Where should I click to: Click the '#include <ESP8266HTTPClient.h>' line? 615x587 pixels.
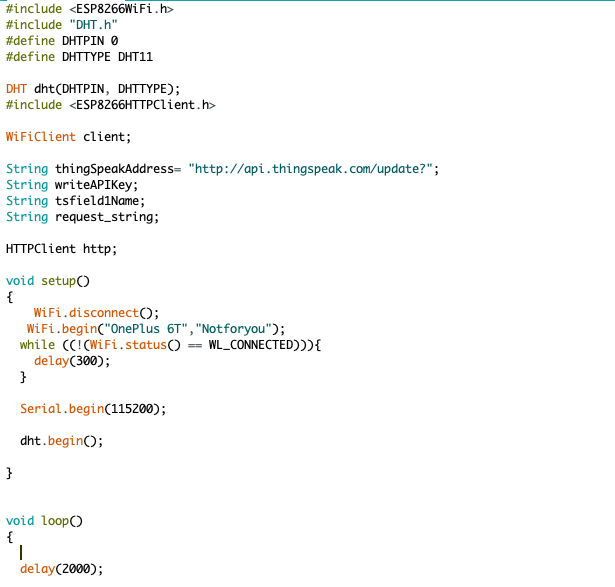pyautogui.click(x=111, y=105)
